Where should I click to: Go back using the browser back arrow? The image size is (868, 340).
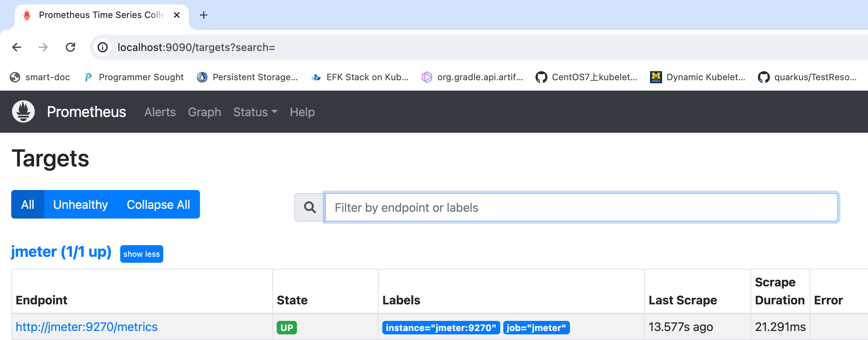(17, 47)
